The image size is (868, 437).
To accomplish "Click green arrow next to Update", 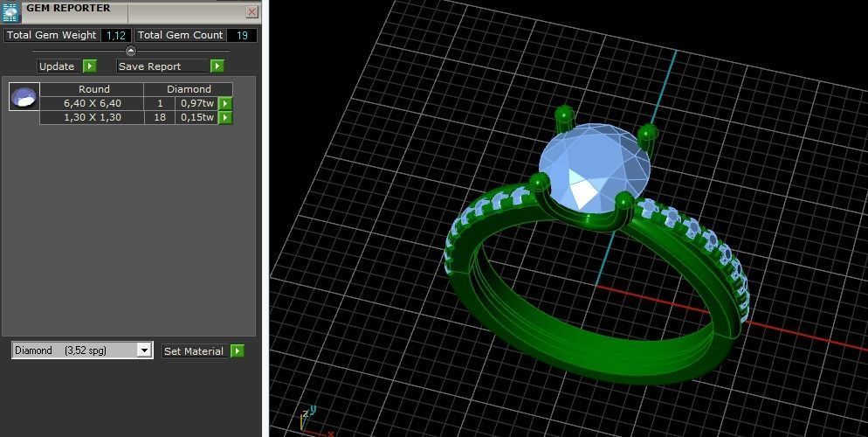I will pos(90,66).
